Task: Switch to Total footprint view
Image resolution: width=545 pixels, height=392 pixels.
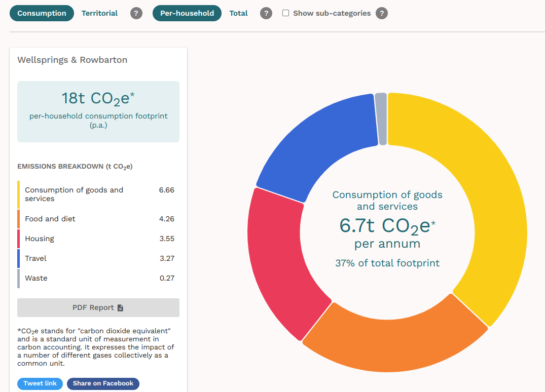Action: click(x=238, y=13)
